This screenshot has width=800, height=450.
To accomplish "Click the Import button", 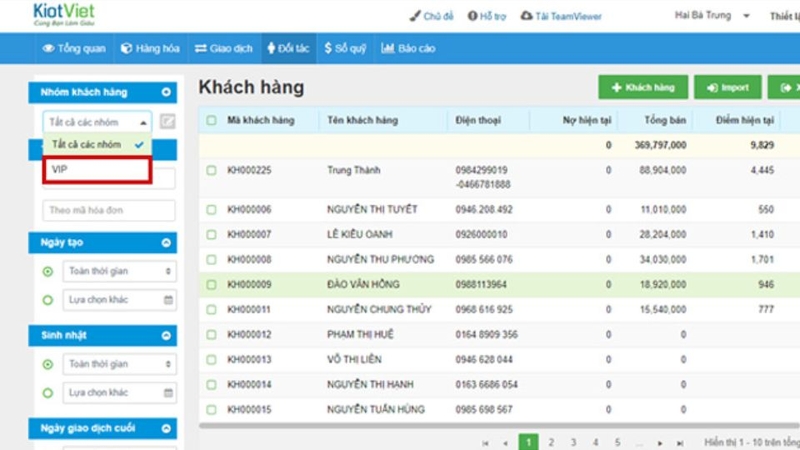I will [728, 88].
